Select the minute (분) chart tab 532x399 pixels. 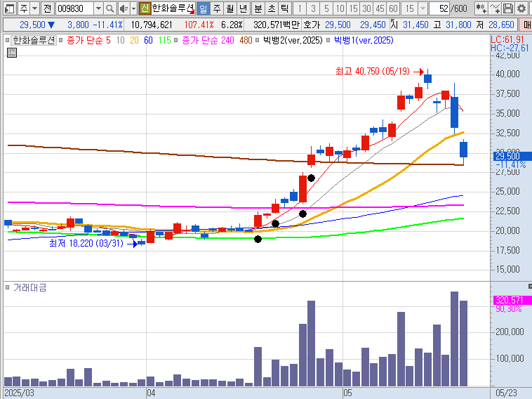coord(258,8)
